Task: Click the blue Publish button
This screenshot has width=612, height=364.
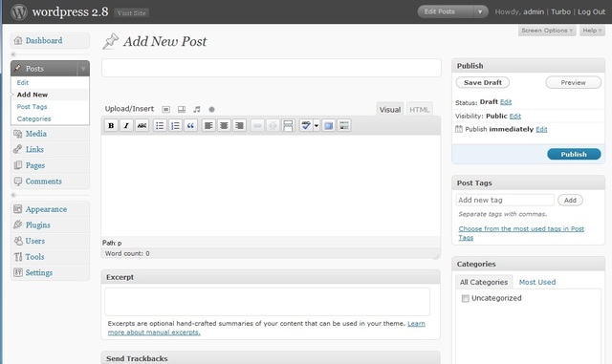Action: 574,154
